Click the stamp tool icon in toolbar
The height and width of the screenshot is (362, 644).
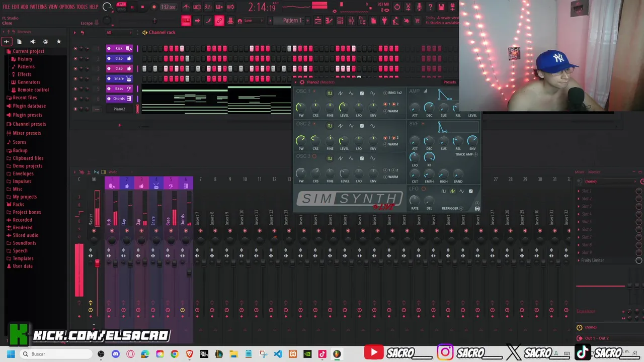point(230,21)
